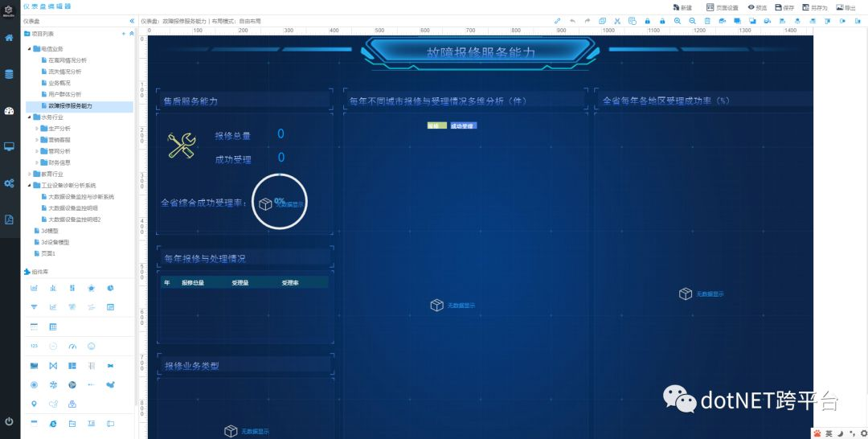Zoom out on the canvas

pyautogui.click(x=692, y=21)
